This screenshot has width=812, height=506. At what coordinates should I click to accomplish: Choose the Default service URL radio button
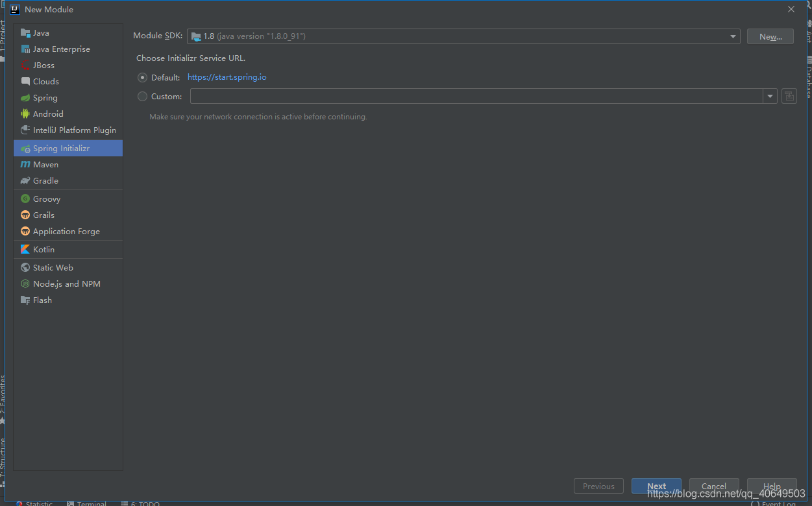[x=143, y=77]
